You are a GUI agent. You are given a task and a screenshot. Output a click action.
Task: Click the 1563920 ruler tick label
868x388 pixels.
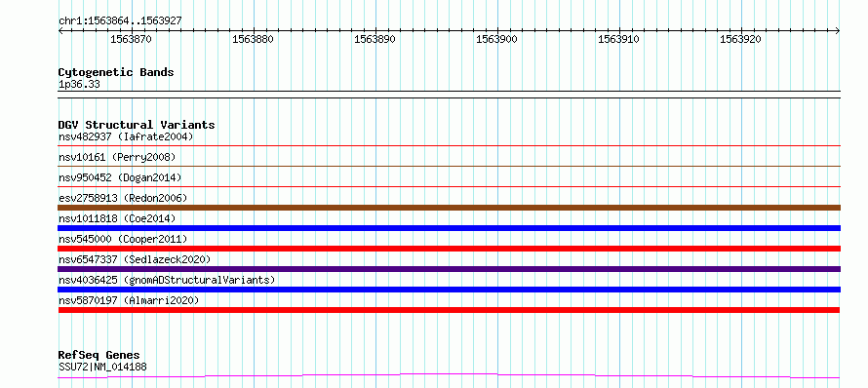pos(740,39)
